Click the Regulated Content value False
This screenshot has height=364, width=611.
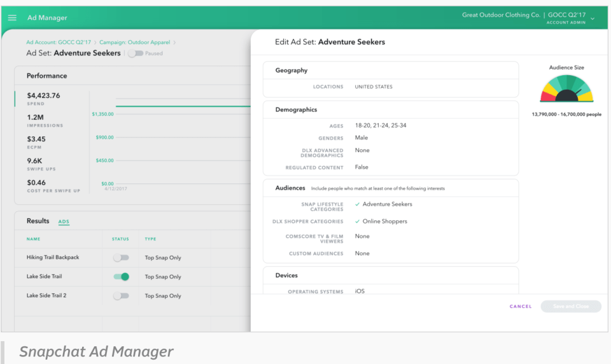[x=362, y=167]
